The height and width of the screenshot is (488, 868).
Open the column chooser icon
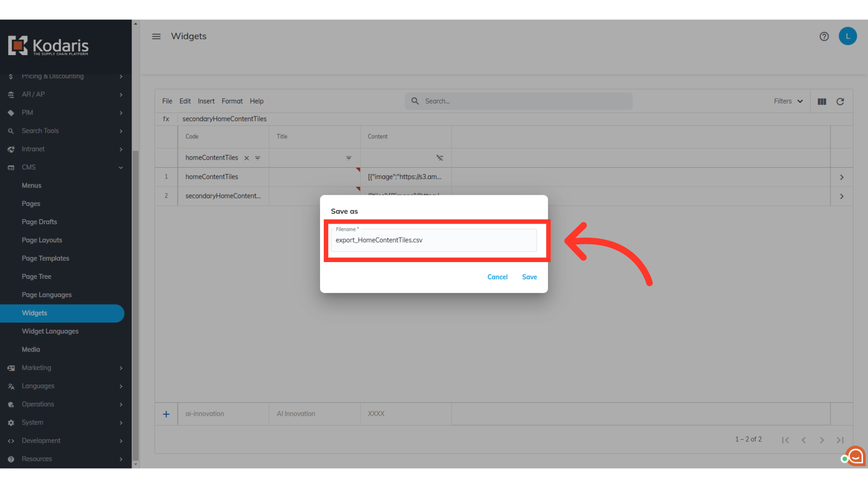pos(822,102)
